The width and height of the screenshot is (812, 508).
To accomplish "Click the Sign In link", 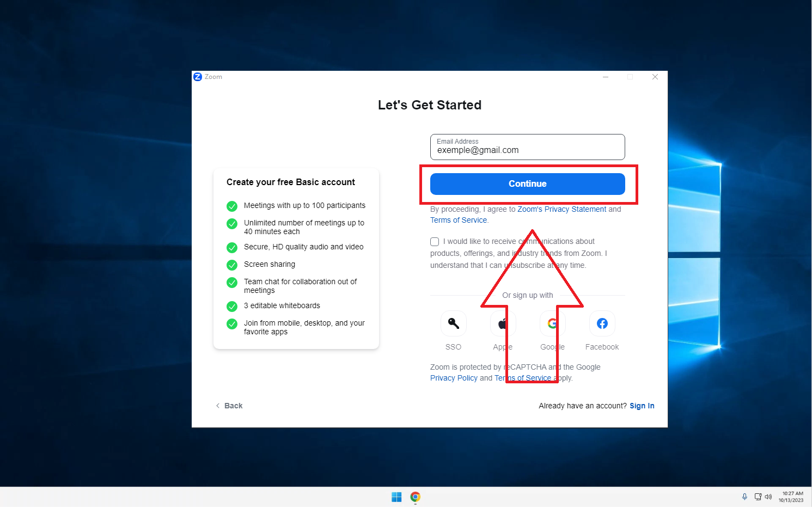I will point(642,406).
